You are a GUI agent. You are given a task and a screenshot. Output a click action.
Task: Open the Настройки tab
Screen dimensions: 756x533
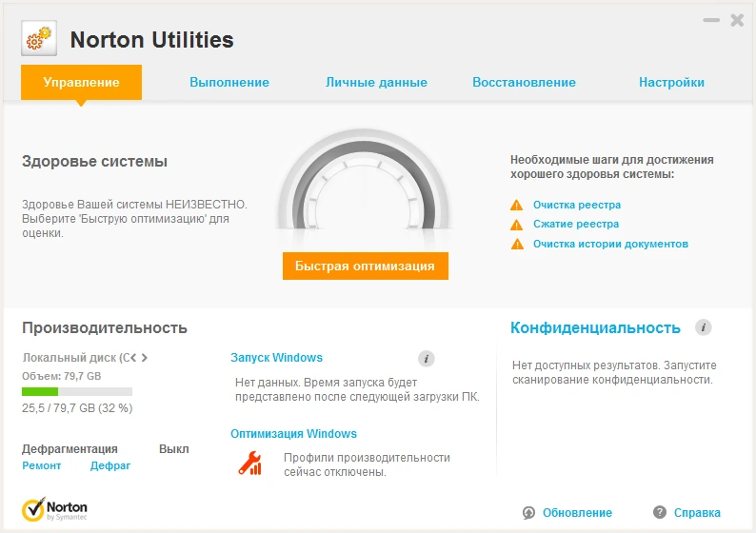[x=671, y=83]
